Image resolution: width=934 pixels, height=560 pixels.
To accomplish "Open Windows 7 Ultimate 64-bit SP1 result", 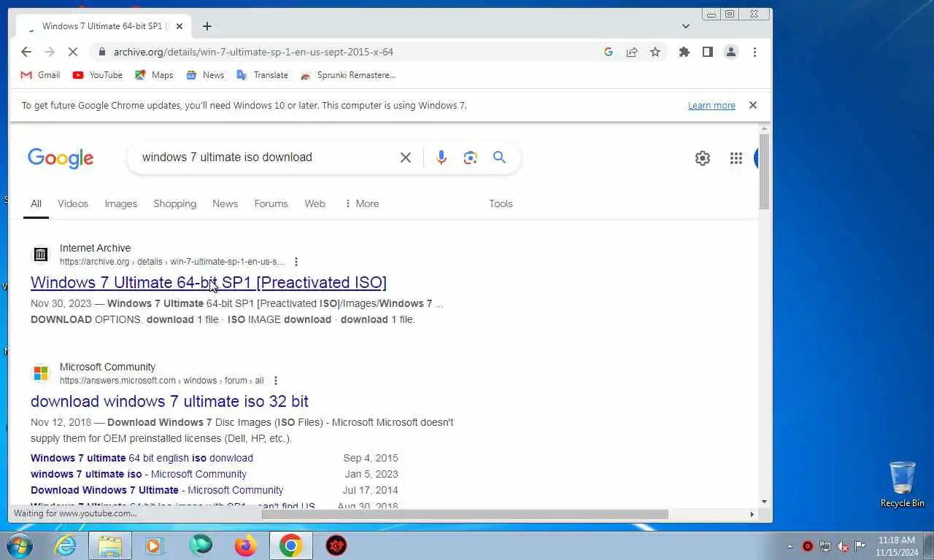I will pyautogui.click(x=209, y=282).
